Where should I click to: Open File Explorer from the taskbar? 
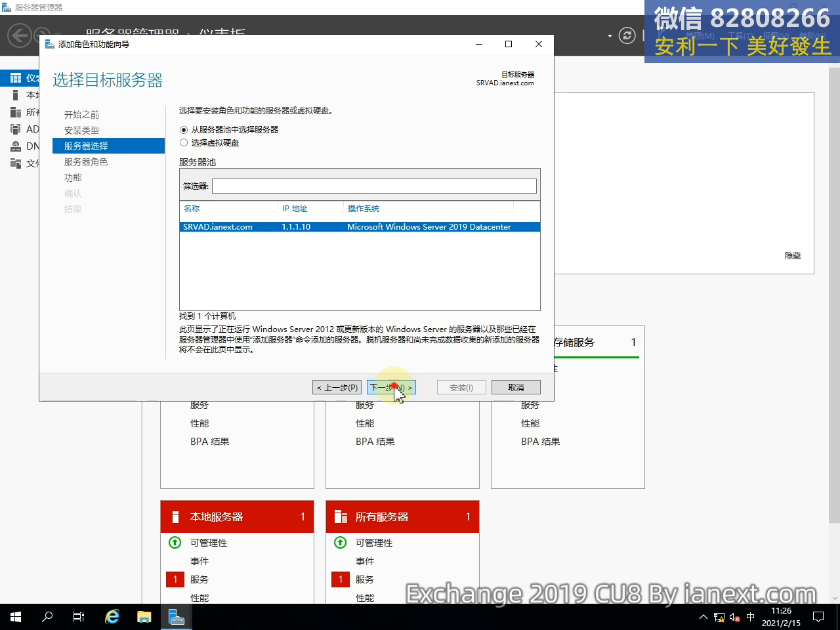coord(144,617)
